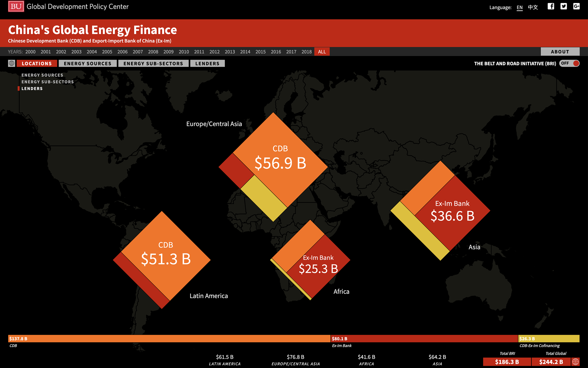588x368 pixels.
Task: Select year 2012
Action: pyautogui.click(x=215, y=52)
